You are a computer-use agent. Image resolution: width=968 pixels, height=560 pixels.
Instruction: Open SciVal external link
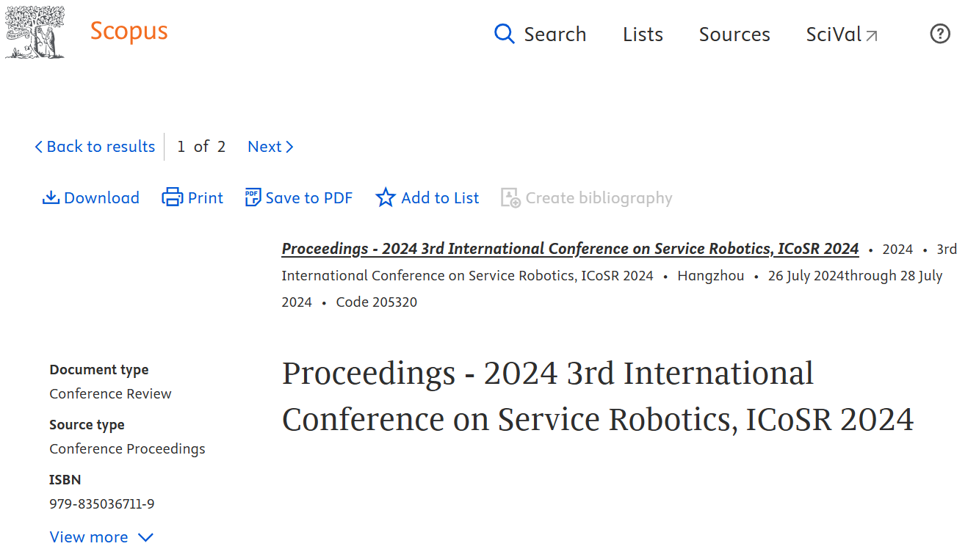coord(833,34)
